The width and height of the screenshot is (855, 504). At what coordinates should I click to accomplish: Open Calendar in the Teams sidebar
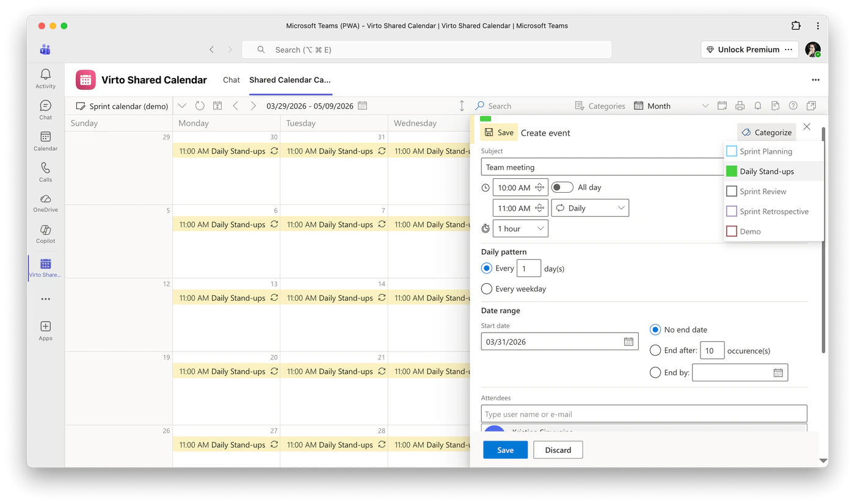[45, 141]
